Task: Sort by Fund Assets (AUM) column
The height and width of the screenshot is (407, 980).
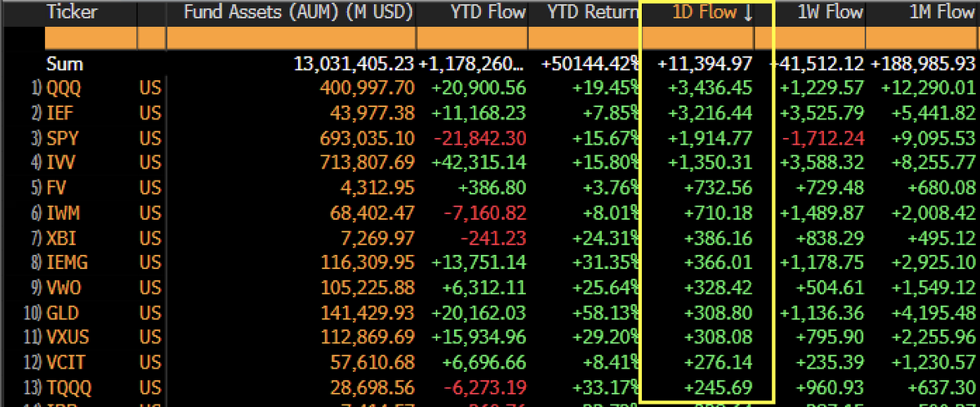Action: 297,12
